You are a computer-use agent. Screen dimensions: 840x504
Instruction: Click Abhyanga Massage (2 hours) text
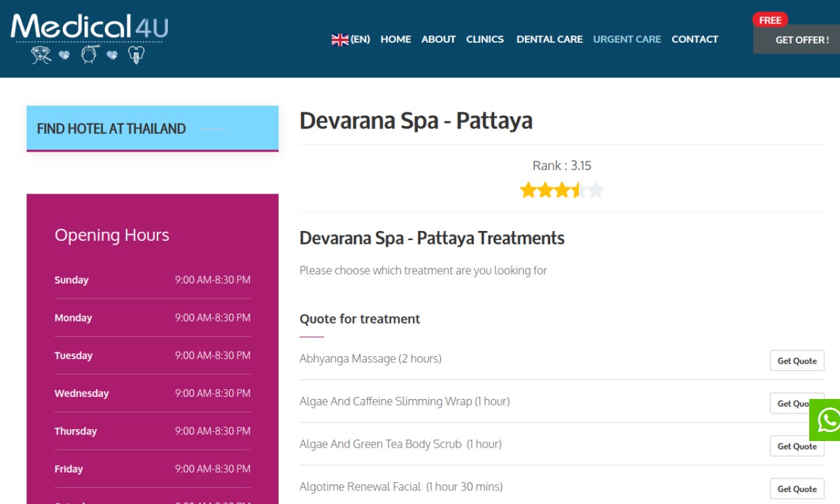[371, 359]
